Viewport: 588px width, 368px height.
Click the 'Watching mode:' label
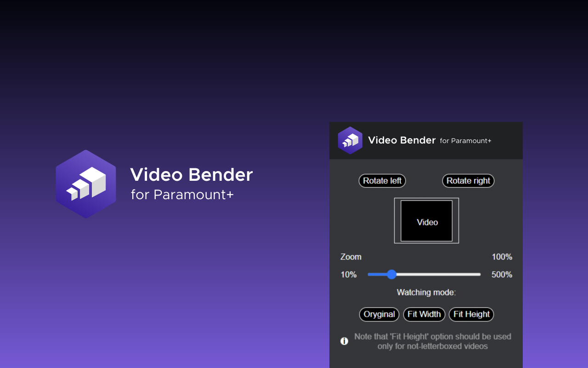coord(426,292)
